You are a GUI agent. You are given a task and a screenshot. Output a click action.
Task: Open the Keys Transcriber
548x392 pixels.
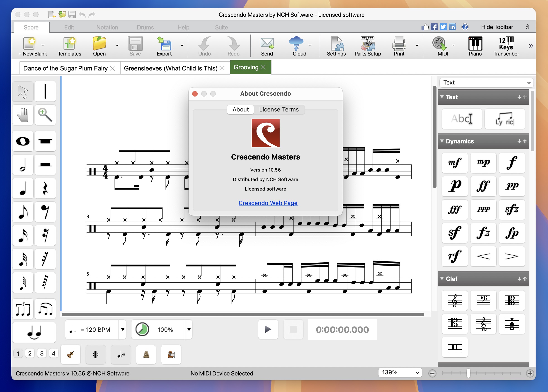[x=506, y=47]
